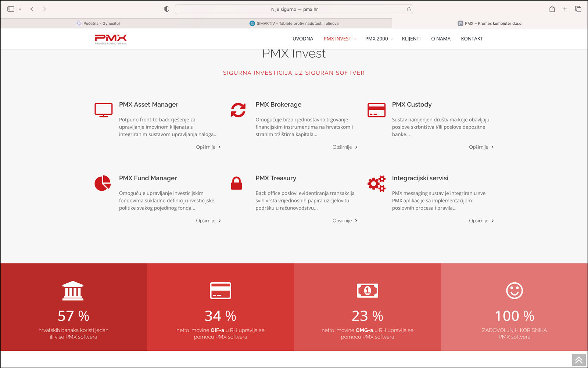Open the PMX Custody heading
Image resolution: width=588 pixels, height=368 pixels.
tap(412, 105)
